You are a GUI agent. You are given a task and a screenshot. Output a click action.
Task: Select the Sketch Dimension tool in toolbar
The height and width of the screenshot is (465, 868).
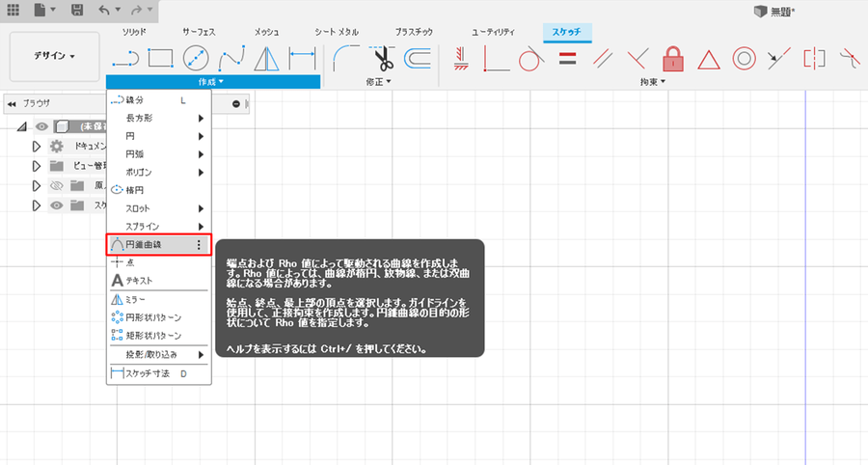tap(302, 58)
